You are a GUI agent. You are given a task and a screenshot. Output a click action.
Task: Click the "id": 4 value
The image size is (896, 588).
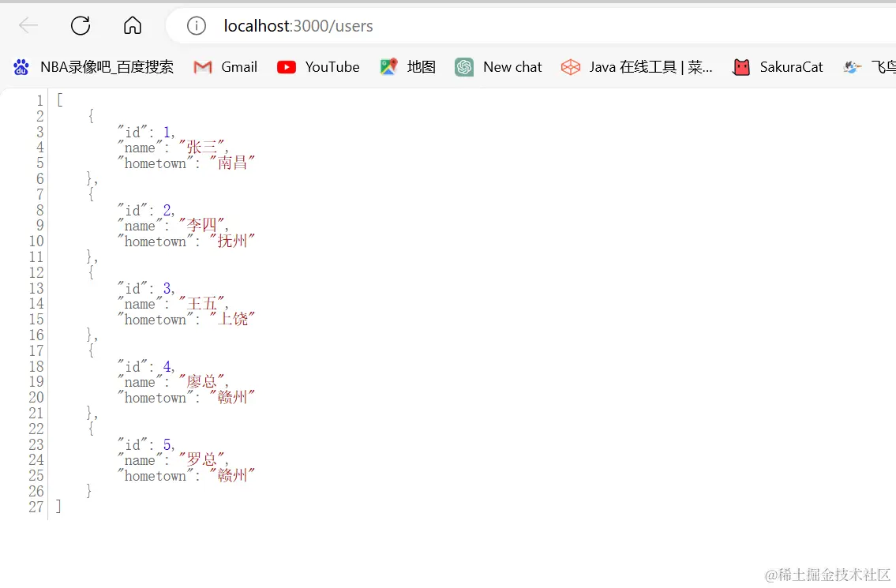pos(167,366)
